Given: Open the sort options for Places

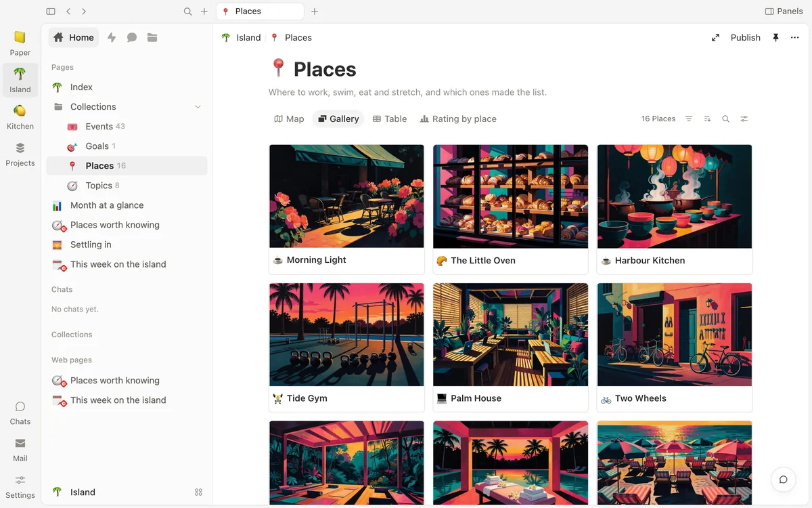Looking at the screenshot, I should [x=707, y=119].
